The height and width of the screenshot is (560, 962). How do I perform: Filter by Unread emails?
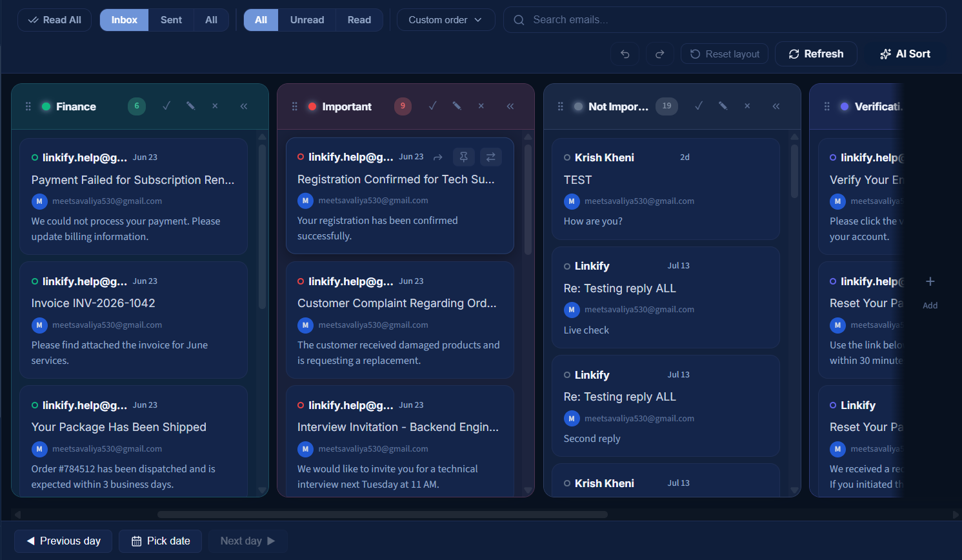[307, 20]
